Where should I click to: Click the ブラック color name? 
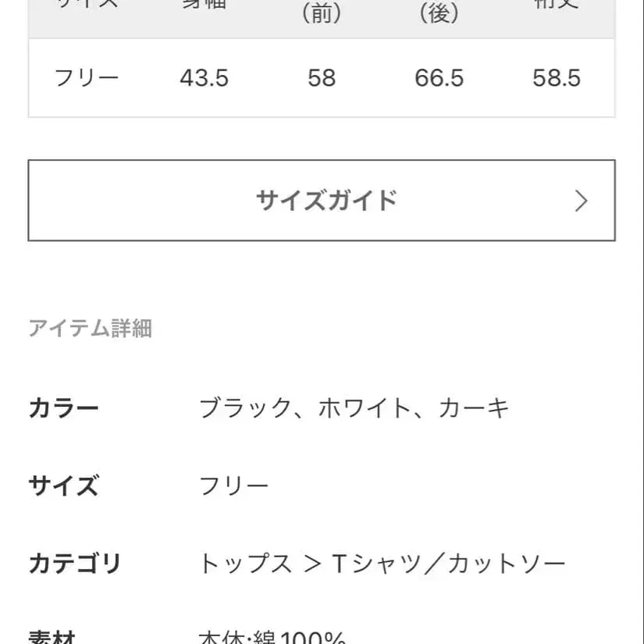tap(242, 406)
